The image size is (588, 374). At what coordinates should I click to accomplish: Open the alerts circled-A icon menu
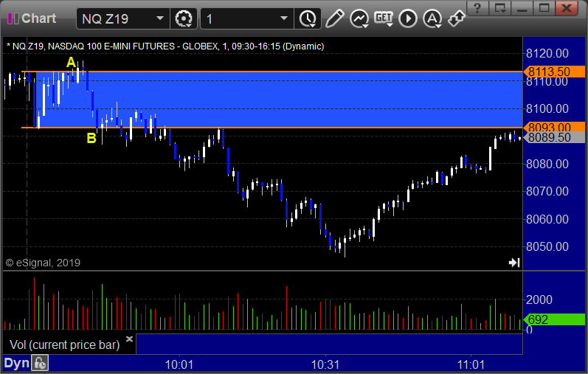tap(432, 18)
